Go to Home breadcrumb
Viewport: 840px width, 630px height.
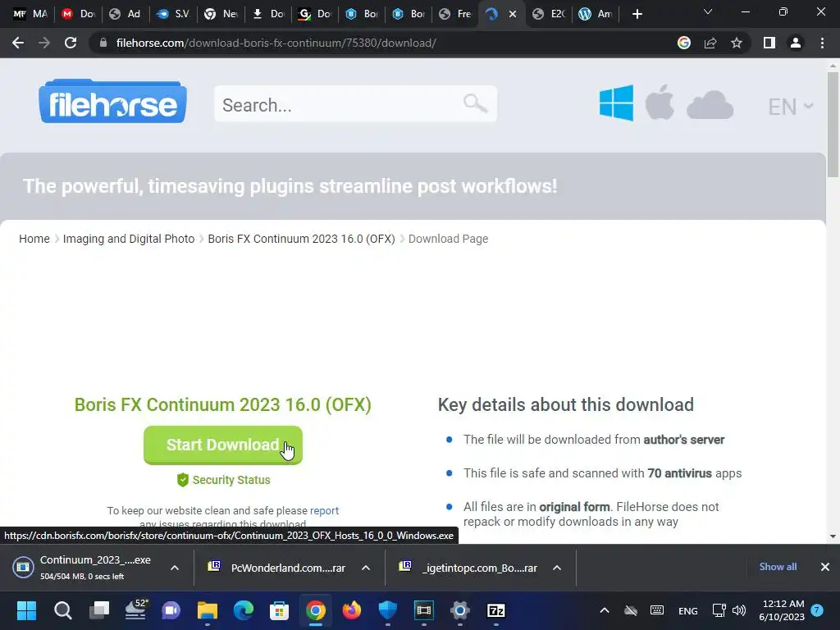coord(34,239)
